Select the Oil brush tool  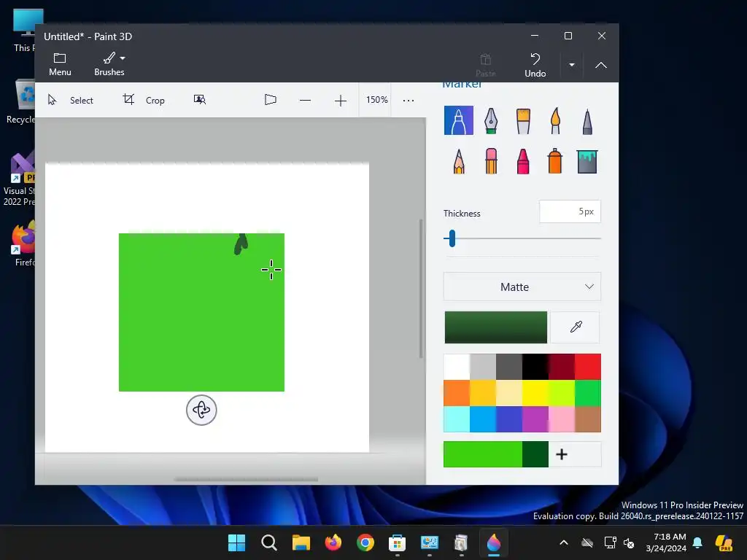click(x=523, y=121)
